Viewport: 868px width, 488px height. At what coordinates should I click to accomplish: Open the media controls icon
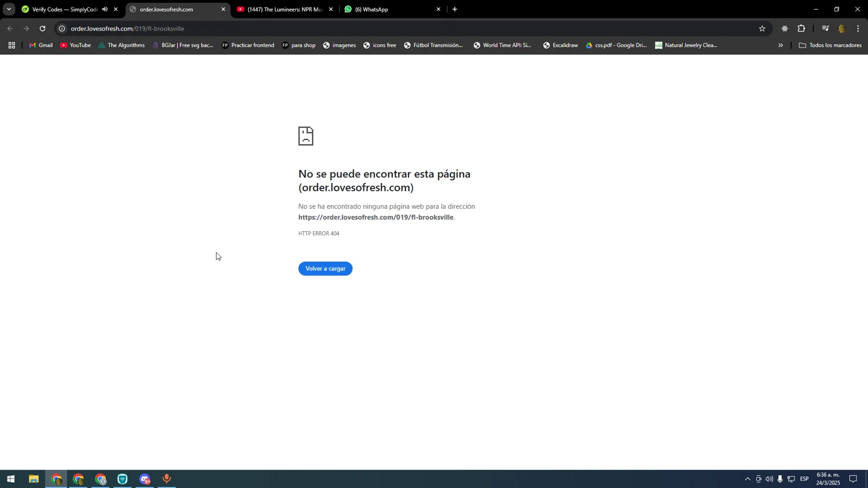[825, 28]
